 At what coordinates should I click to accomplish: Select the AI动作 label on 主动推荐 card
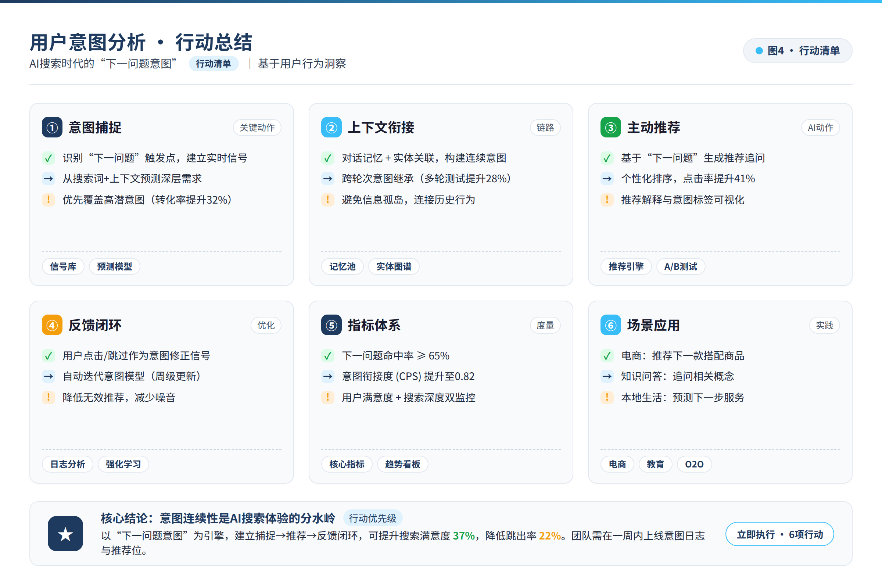[x=821, y=128]
